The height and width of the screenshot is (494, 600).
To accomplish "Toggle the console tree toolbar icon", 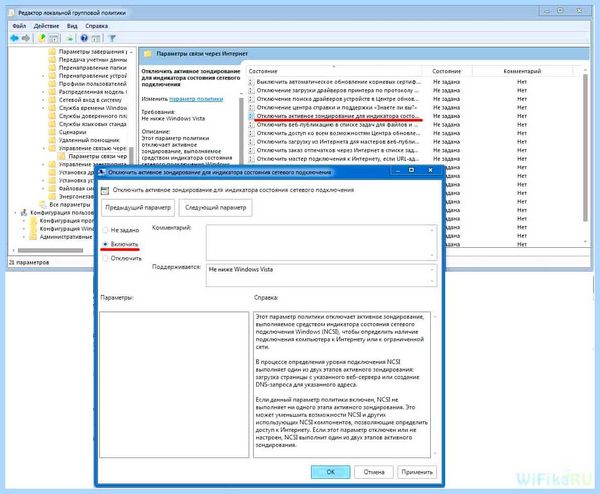I will point(54,38).
